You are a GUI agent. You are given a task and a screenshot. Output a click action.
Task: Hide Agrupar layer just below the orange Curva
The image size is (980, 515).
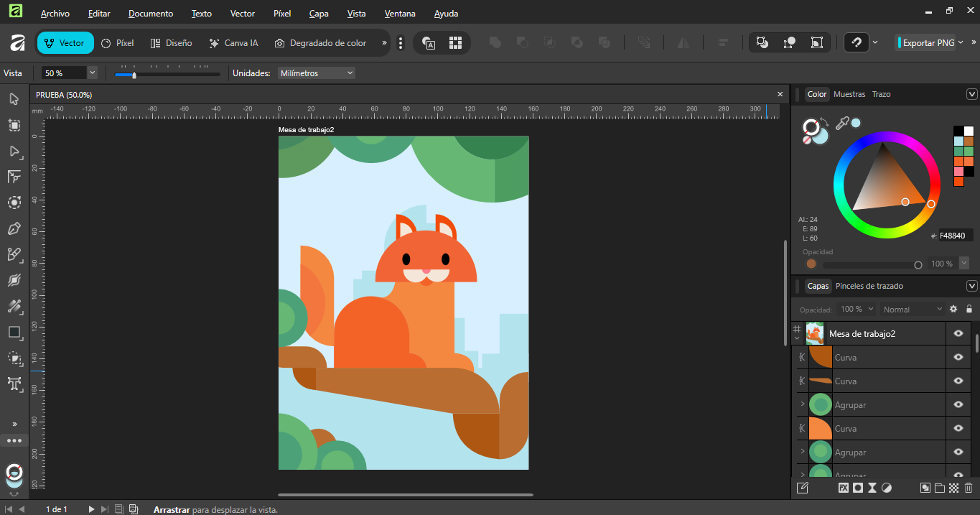[958, 452]
